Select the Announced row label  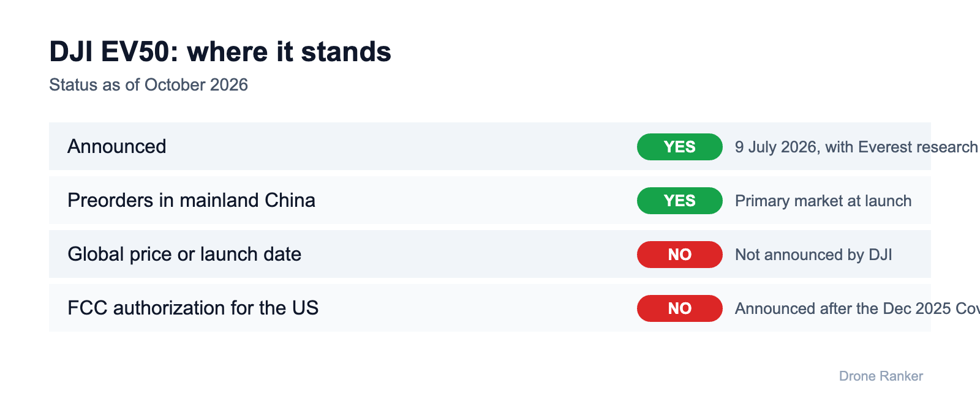click(x=117, y=147)
